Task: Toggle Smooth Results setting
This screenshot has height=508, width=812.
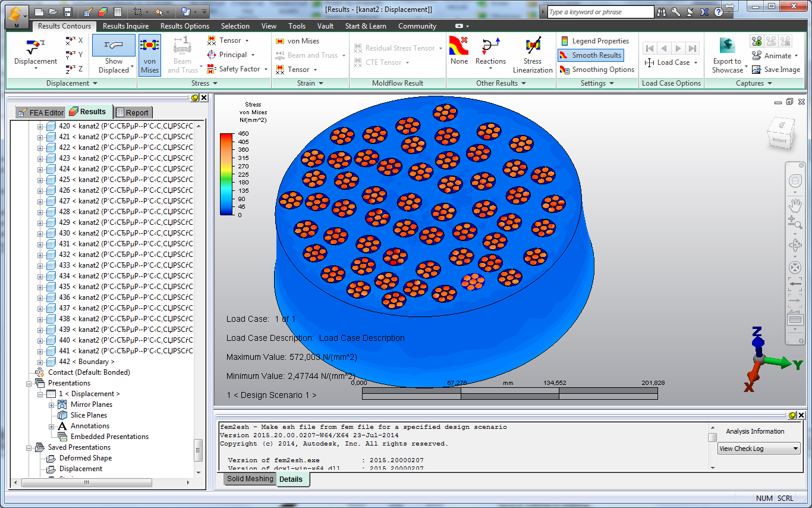Action: click(590, 55)
